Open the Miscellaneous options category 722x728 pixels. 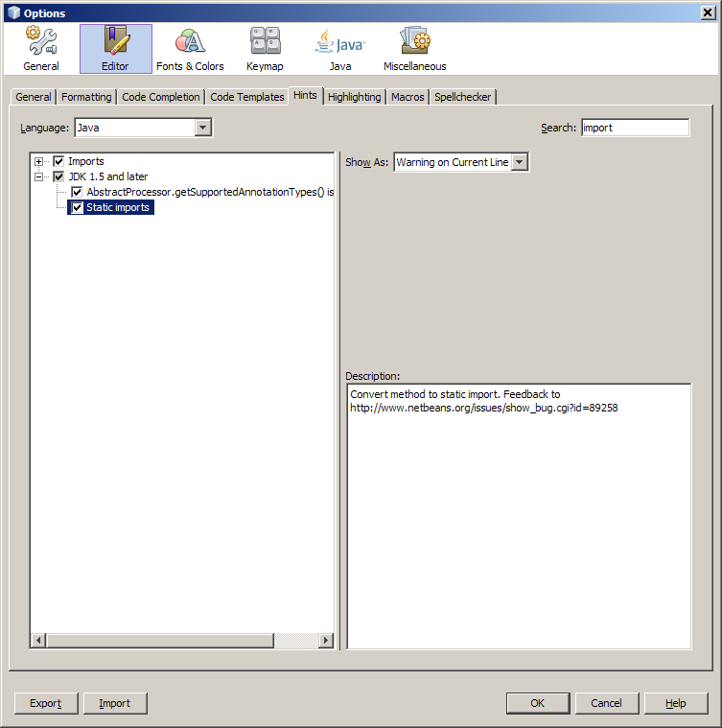tap(415, 49)
